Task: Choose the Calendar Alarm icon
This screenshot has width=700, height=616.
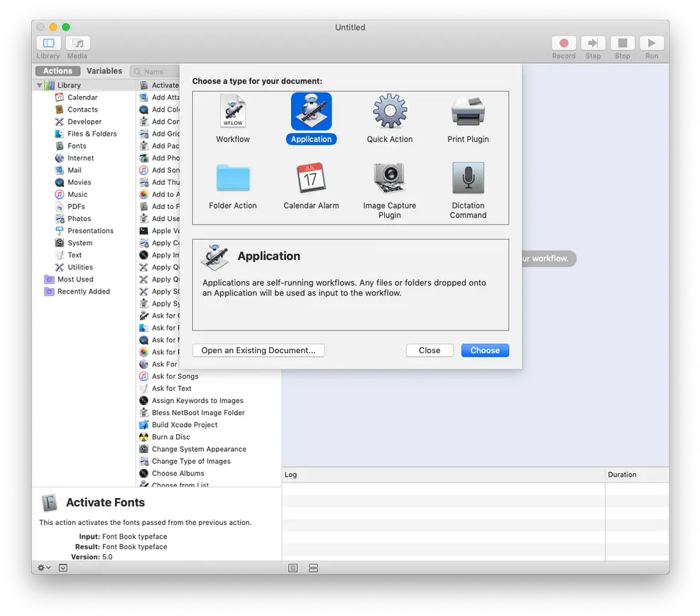Action: 311,178
